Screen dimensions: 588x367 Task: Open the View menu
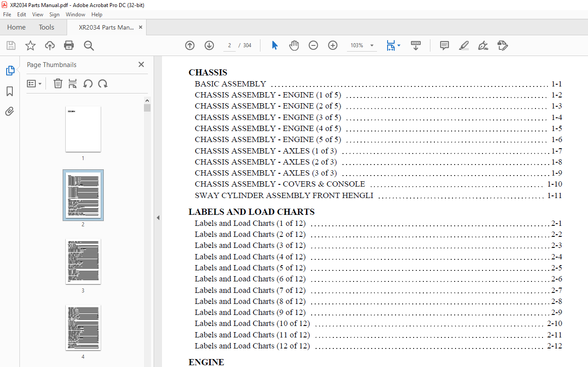pos(38,15)
